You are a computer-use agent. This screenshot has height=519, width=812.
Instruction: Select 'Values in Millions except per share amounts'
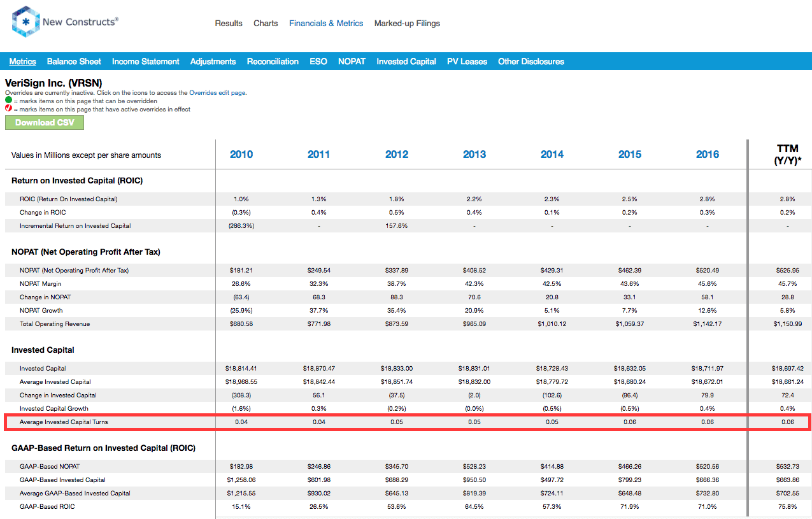click(x=86, y=155)
